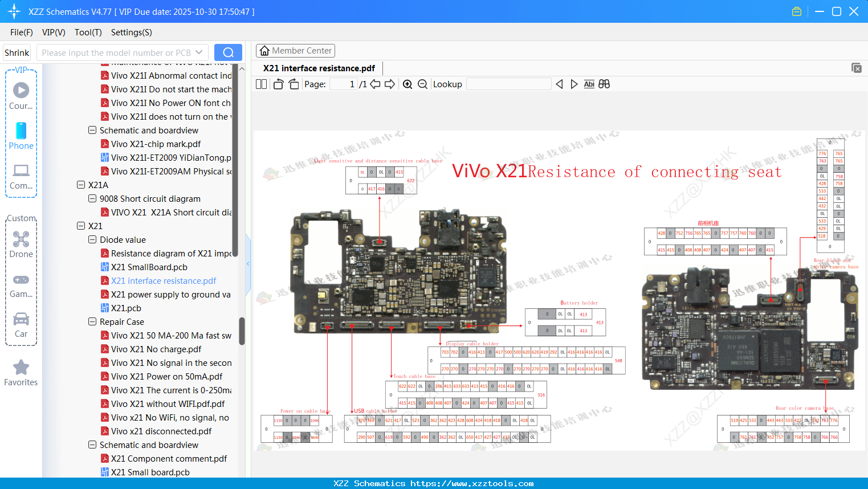
Task: Select the X21 interface resistance.pdf tab
Action: [317, 68]
